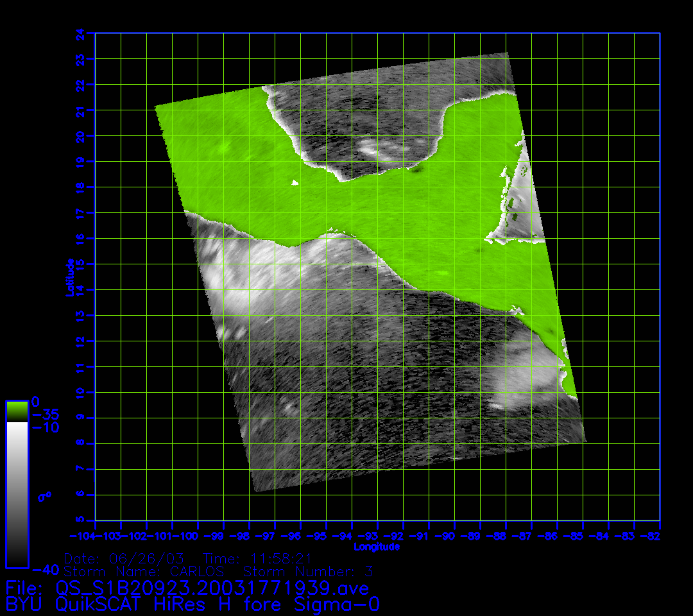Click the -10 color bar label
Viewport: 693px width, 616px height.
click(45, 427)
